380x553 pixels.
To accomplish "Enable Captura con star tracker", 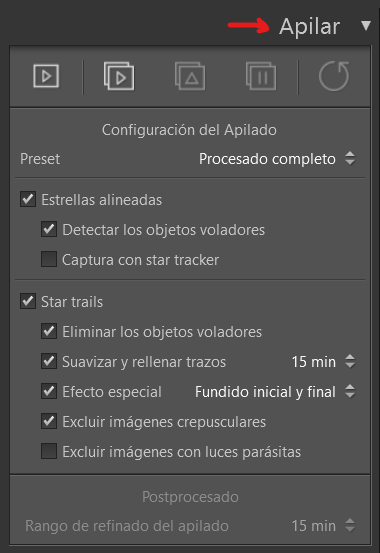I will [49, 259].
